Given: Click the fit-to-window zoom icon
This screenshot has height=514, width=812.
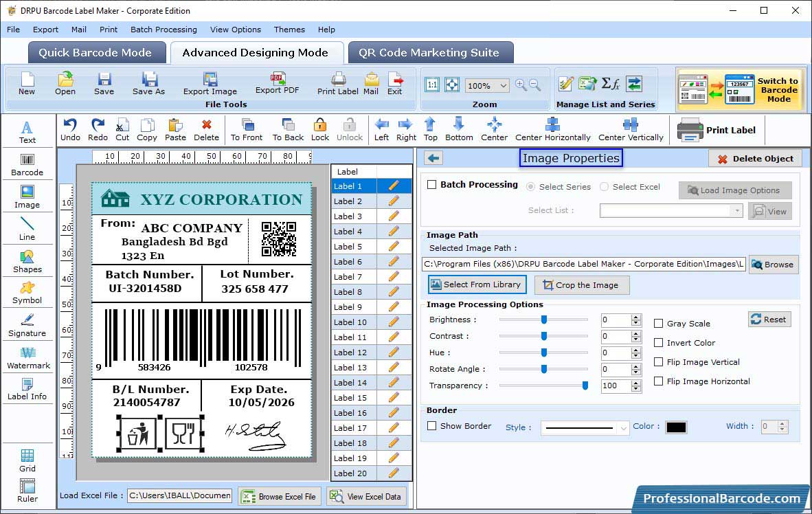Looking at the screenshot, I should 452,85.
